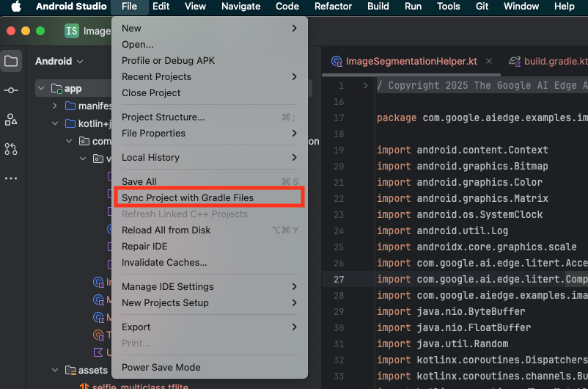This screenshot has width=588, height=389.
Task: Click the IS project badge icon
Action: point(72,31)
